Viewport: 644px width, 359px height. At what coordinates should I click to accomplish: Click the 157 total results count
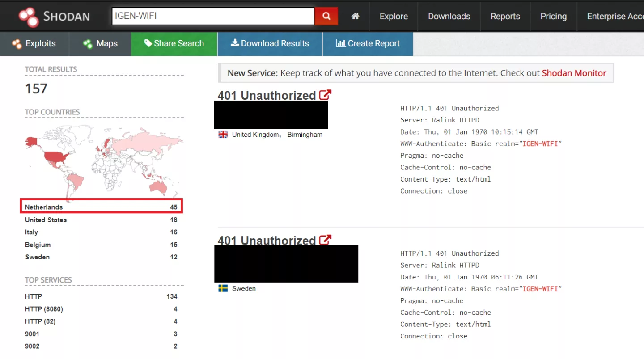pos(36,89)
